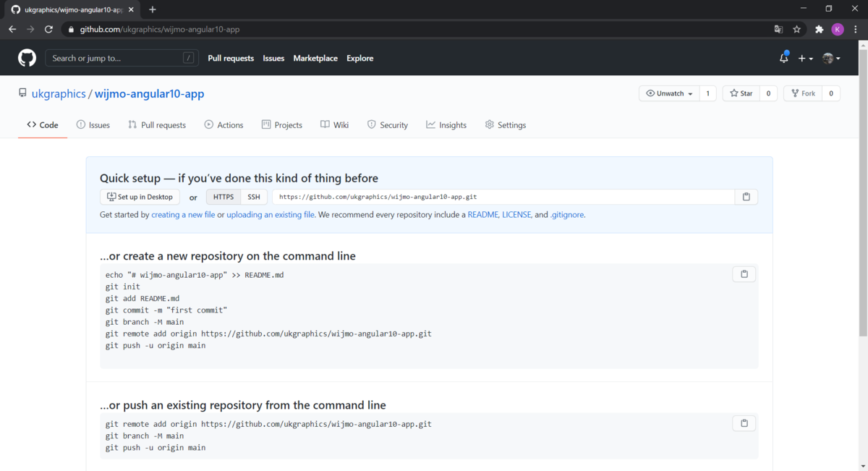The image size is (868, 471).
Task: Go to Issues in top navigation
Action: coord(273,58)
